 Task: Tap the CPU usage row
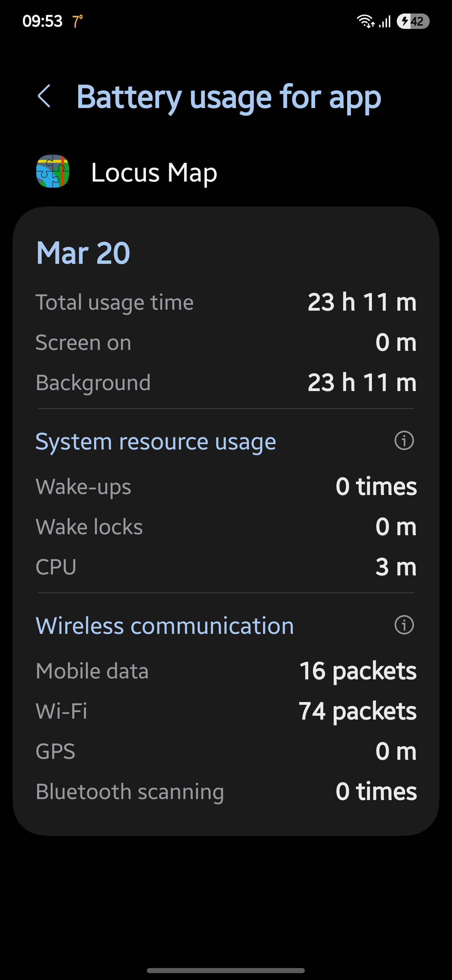[226, 567]
